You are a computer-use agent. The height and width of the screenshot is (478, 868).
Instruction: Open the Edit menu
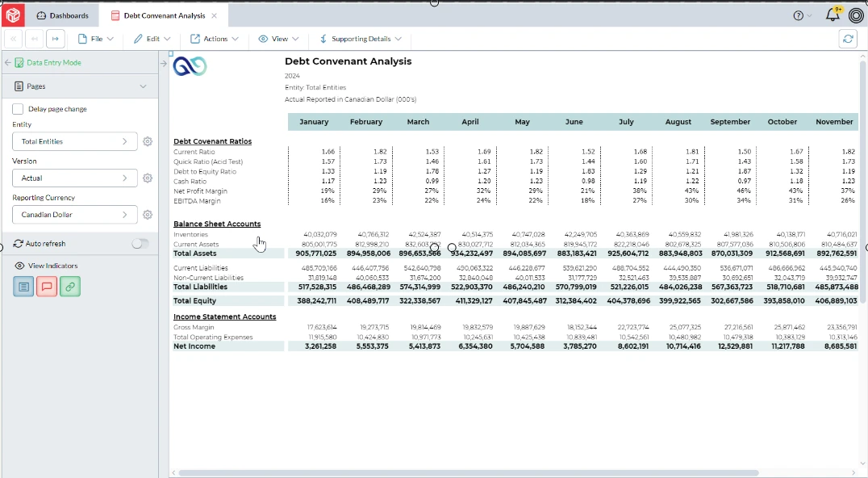(x=152, y=39)
